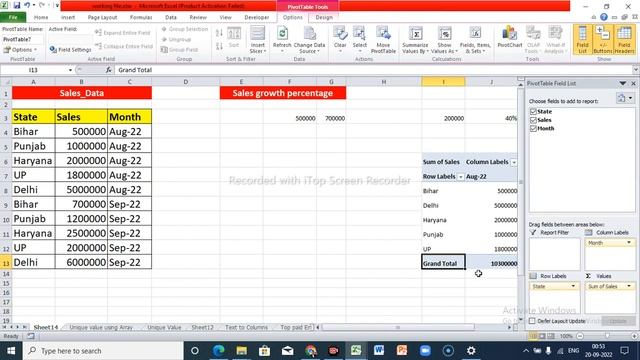Screen dimensions: 640x360
Task: Open Column Labels filter dropdown
Action: coord(514,162)
